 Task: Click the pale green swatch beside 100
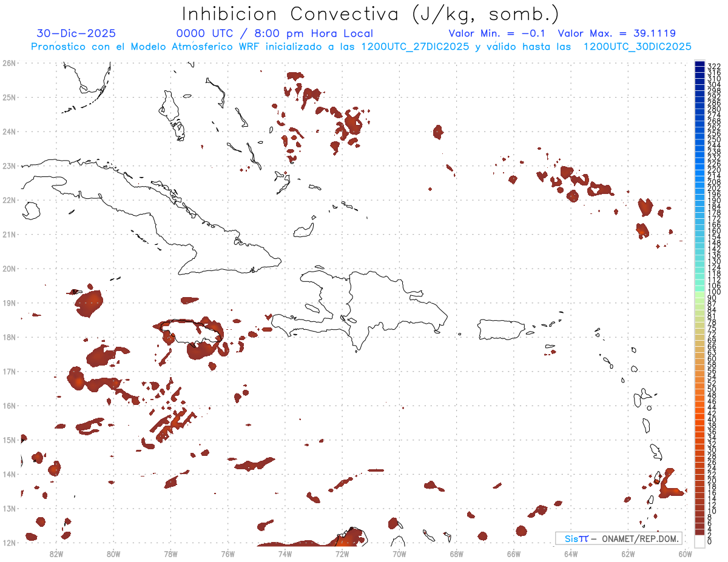point(699,295)
